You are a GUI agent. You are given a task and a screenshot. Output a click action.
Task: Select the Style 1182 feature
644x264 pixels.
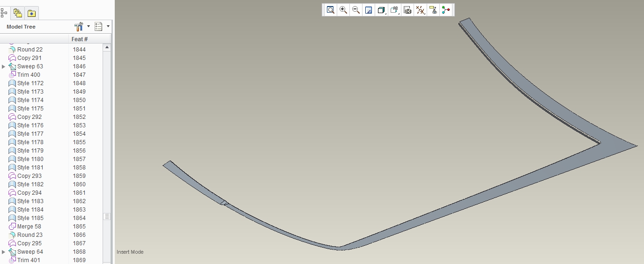30,184
